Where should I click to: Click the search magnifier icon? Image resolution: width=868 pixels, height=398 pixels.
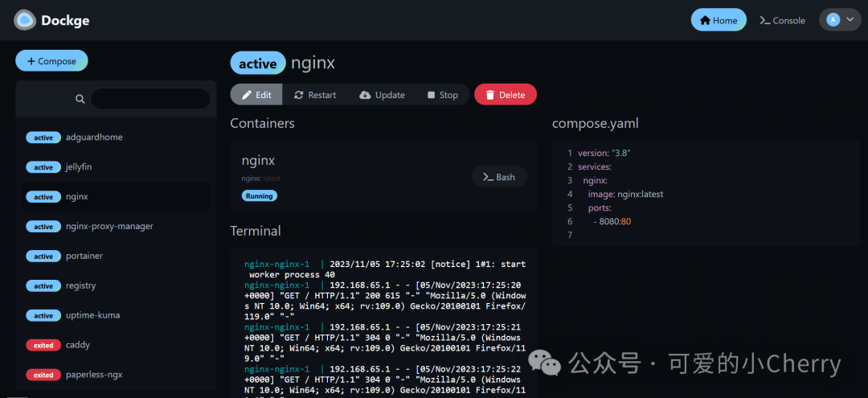[80, 99]
